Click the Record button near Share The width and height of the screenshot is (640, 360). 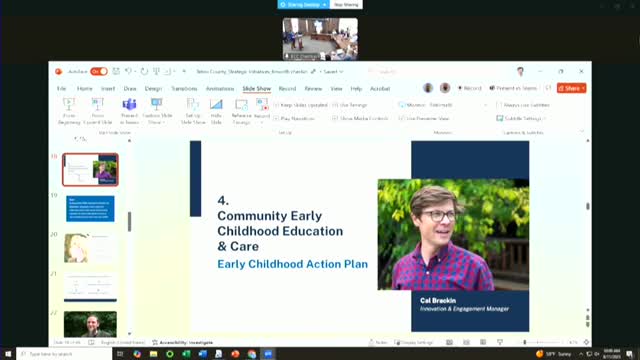click(x=470, y=88)
